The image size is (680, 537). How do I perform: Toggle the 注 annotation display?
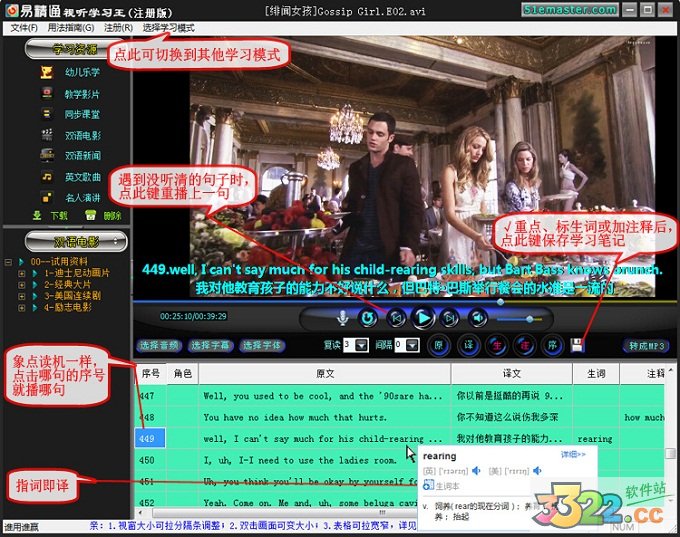coord(524,345)
